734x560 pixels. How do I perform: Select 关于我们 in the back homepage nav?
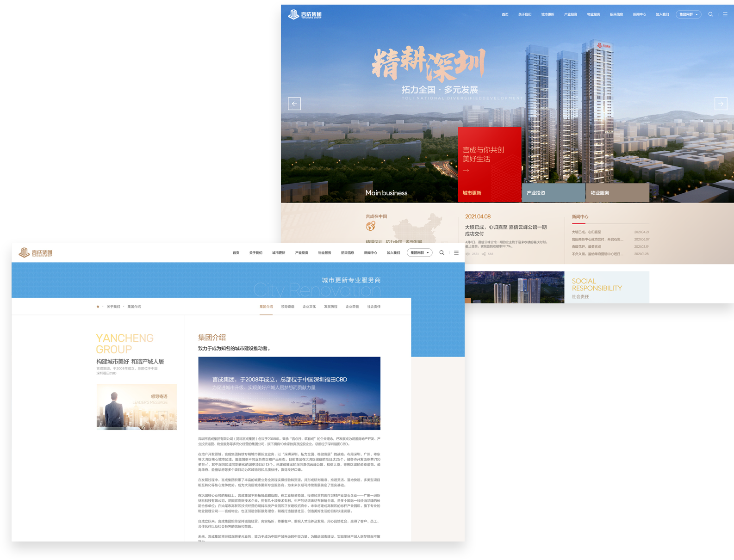pyautogui.click(x=525, y=14)
